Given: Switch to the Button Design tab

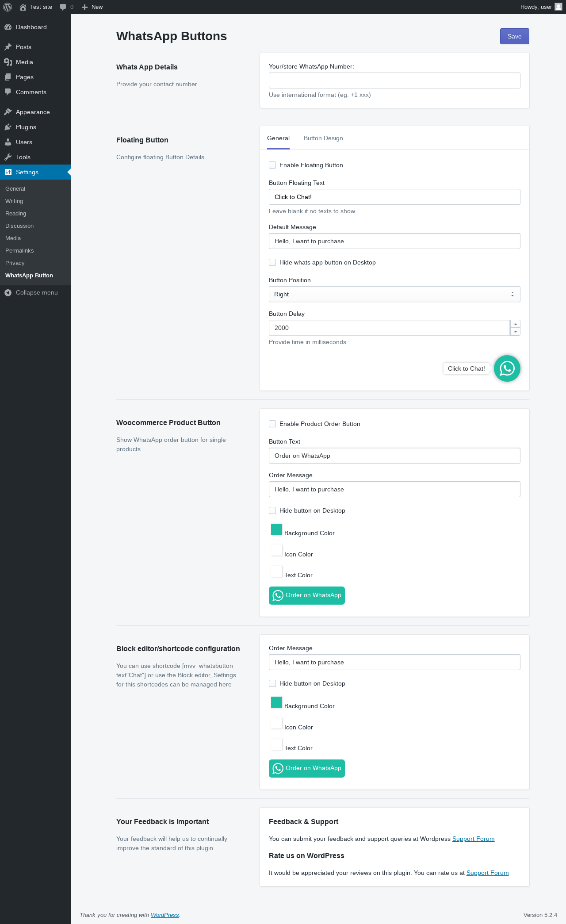Looking at the screenshot, I should [x=323, y=138].
